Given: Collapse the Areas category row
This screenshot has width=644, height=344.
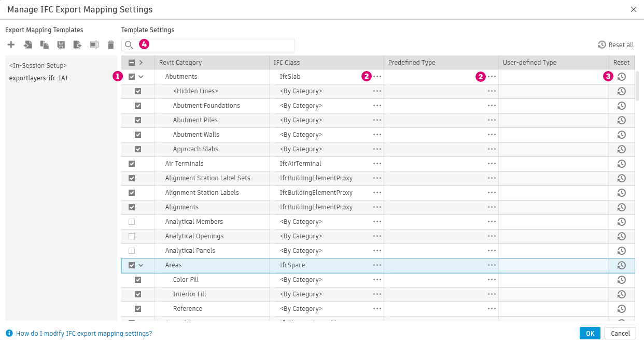Looking at the screenshot, I should coord(141,265).
